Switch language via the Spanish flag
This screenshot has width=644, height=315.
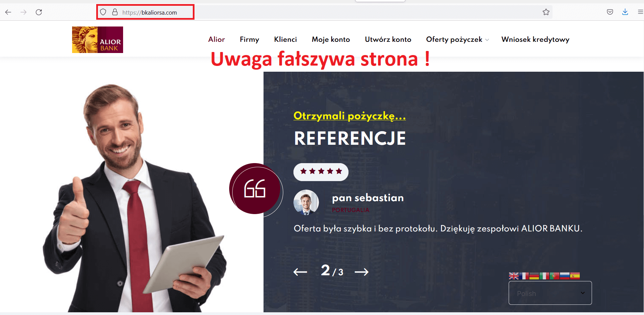(x=575, y=276)
